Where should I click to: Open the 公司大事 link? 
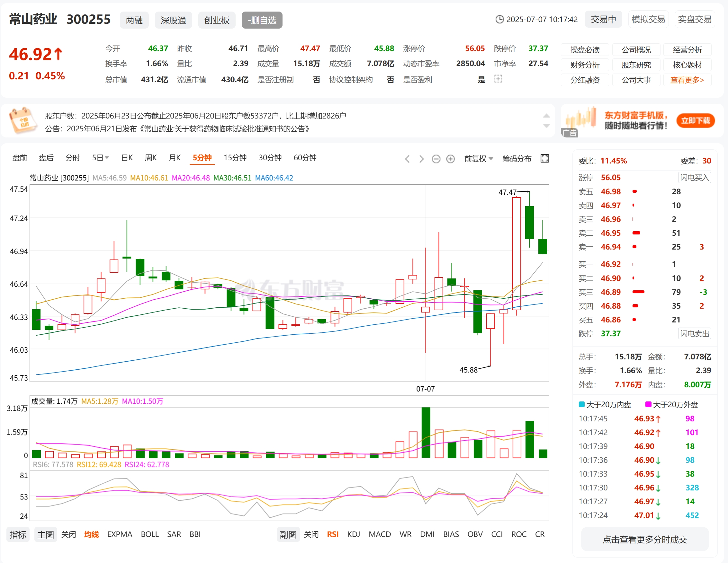636,80
